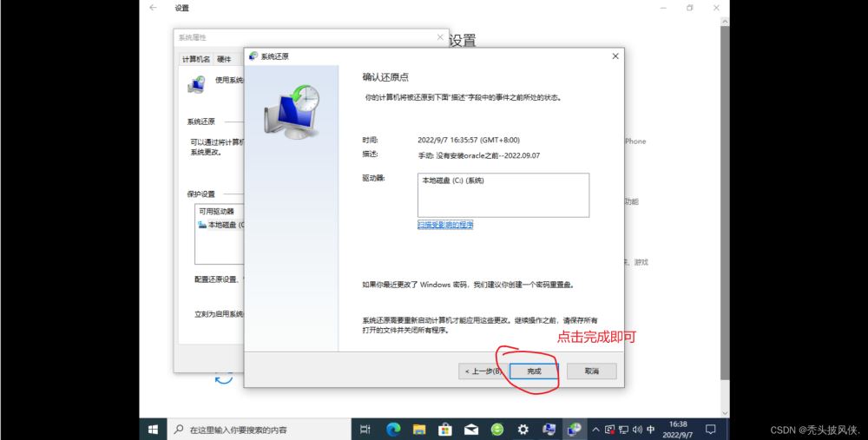
Task: Click the 取消 (Cancel) button
Action: 591,371
